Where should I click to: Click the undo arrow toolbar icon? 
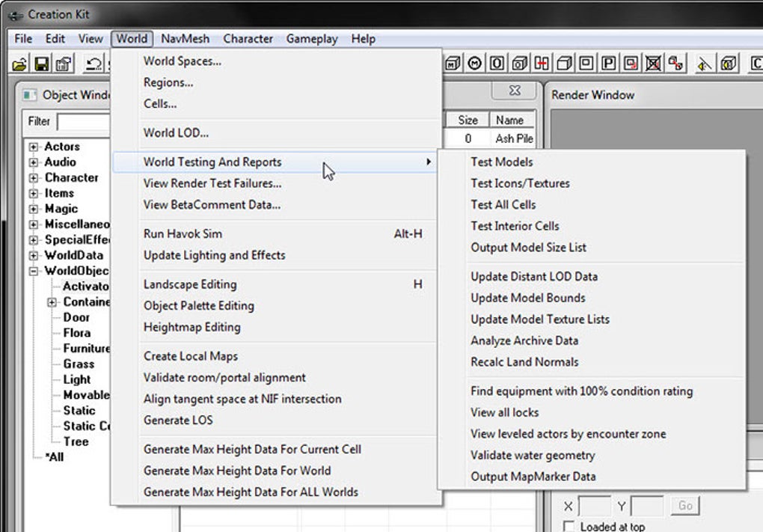coord(94,64)
